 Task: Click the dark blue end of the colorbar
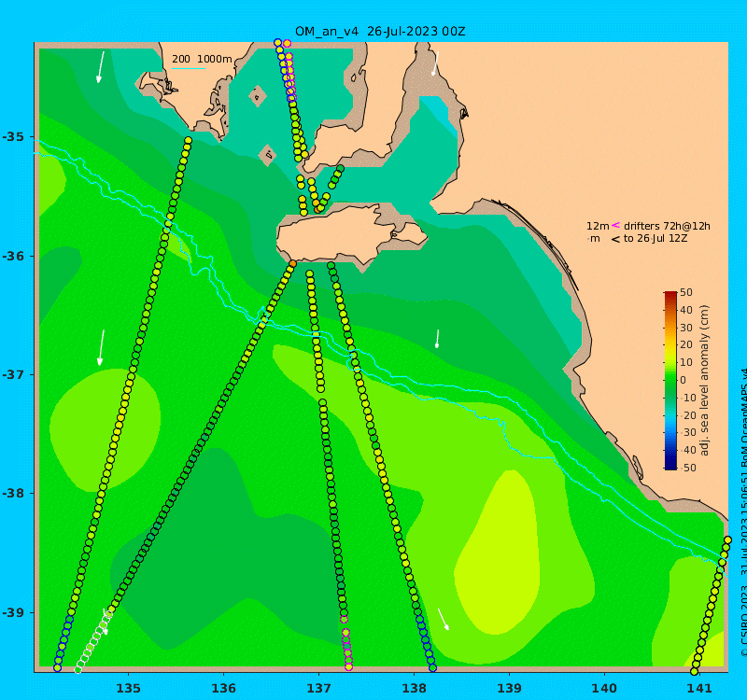coord(670,466)
